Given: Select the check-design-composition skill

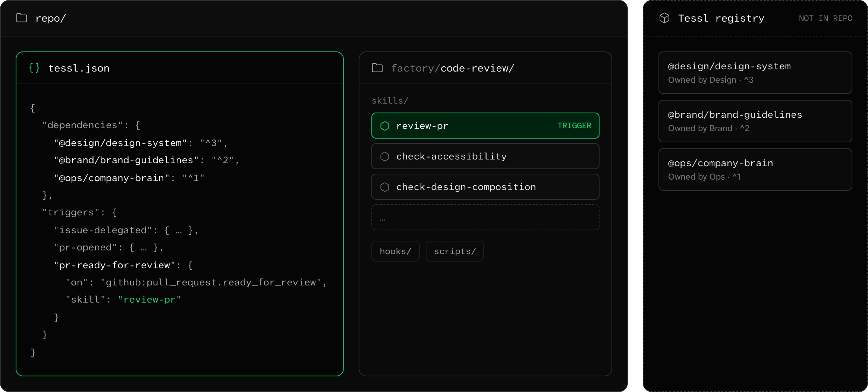Looking at the screenshot, I should point(485,187).
